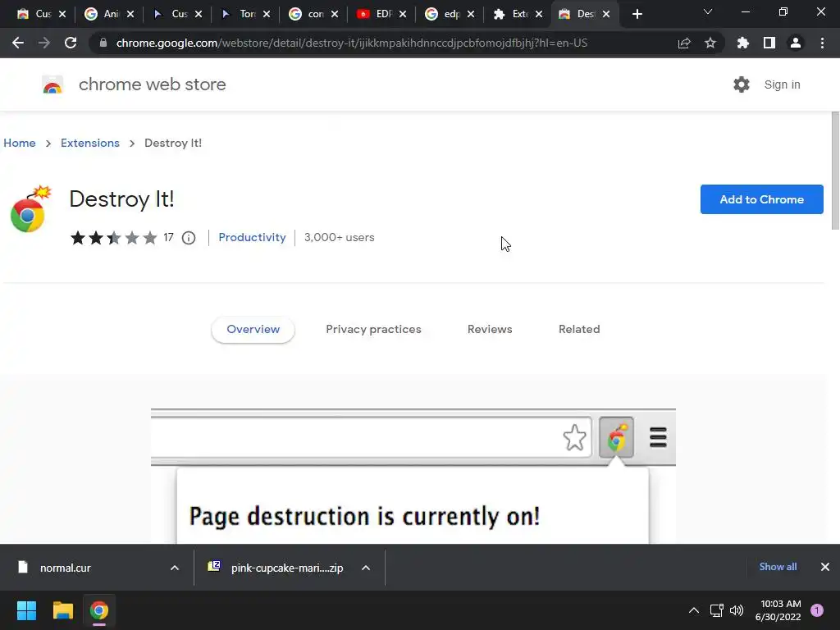Close the EDP YouTube tab
This screenshot has height=630, width=840.
click(x=402, y=15)
